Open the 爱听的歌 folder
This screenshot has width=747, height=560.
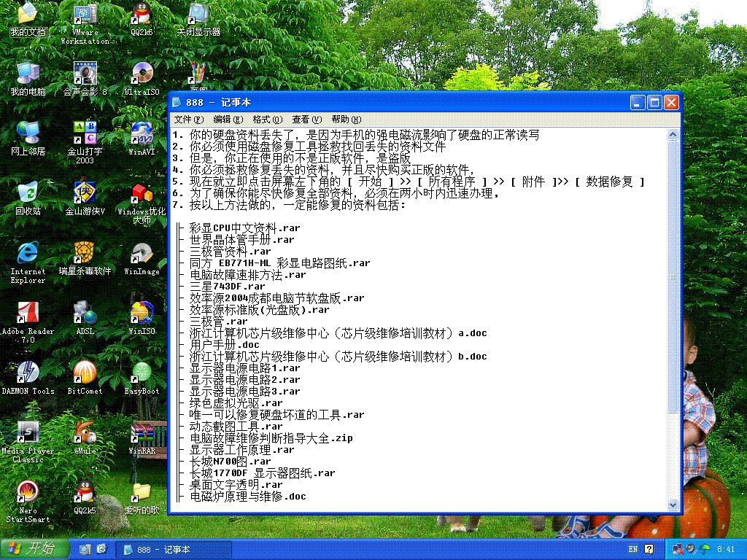coord(142,498)
